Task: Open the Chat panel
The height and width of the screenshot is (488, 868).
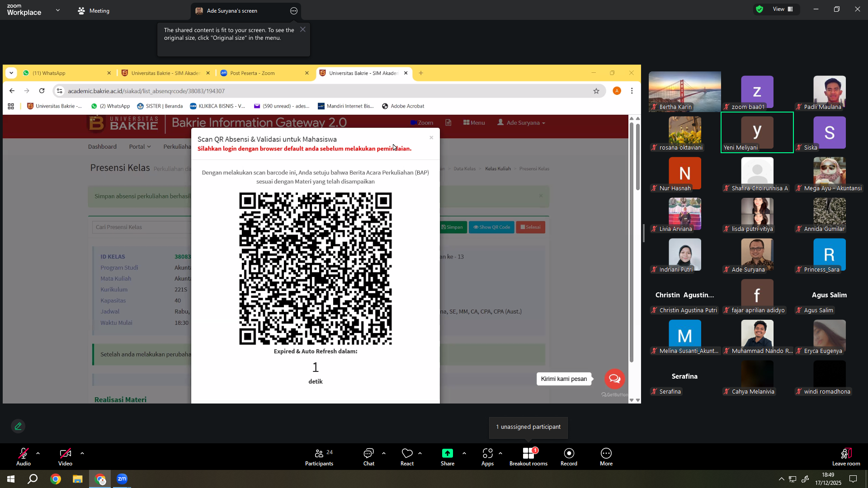Action: click(x=369, y=457)
